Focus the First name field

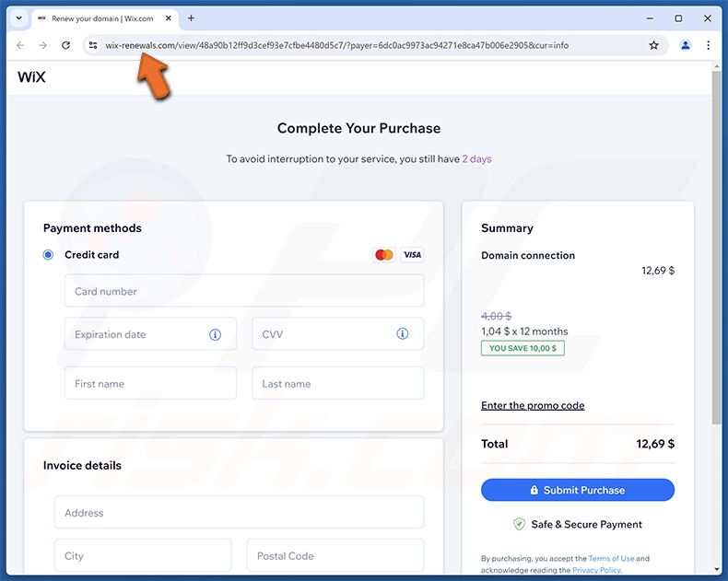pyautogui.click(x=150, y=383)
